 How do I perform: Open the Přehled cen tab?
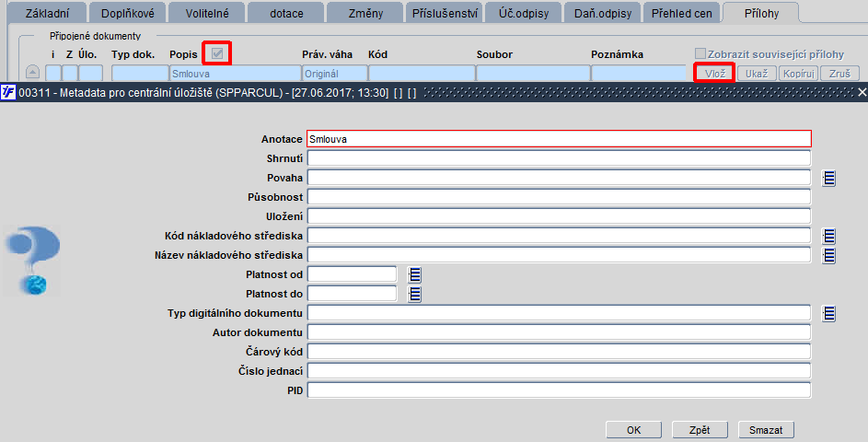(682, 13)
